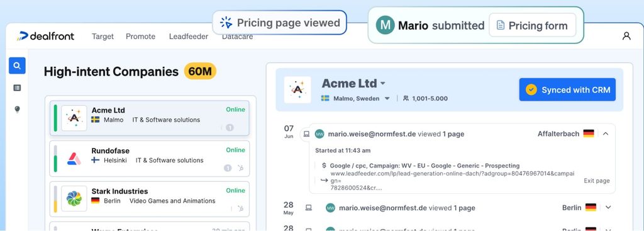The width and height of the screenshot is (644, 231).
Task: Click the HubSpot icon in Rundofase row
Action: tap(240, 167)
